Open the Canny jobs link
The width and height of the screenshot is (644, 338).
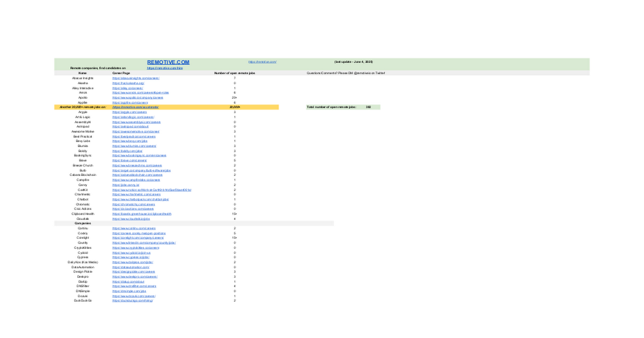tap(126, 185)
